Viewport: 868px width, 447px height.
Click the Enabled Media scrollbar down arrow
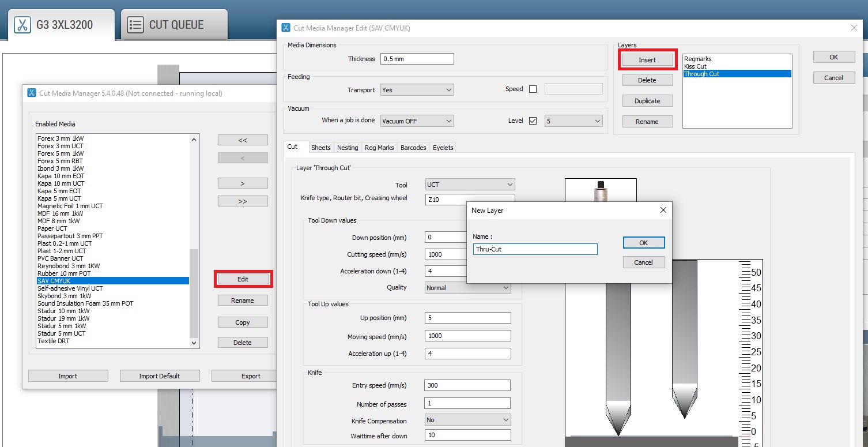tap(194, 343)
